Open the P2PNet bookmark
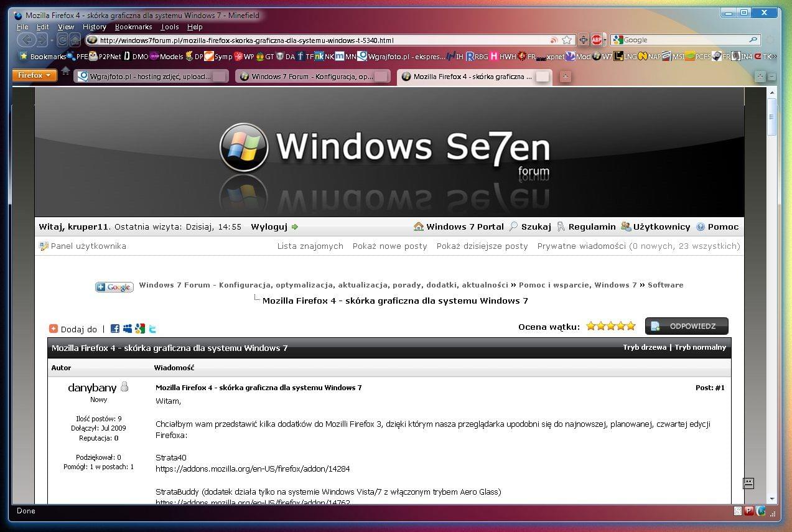 (x=105, y=56)
